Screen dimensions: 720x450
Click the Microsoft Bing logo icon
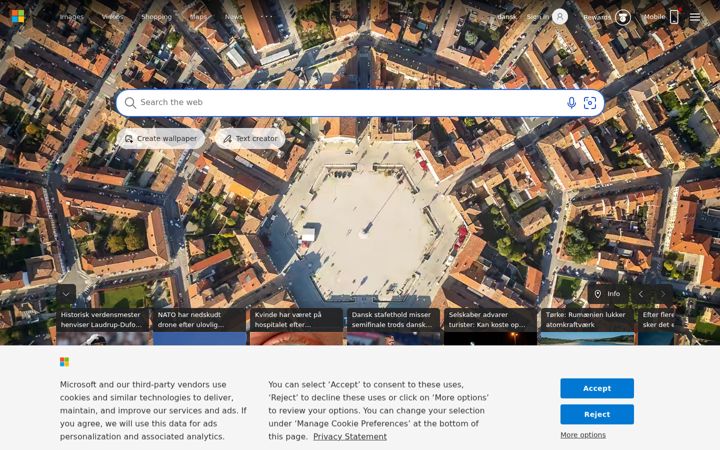[17, 17]
